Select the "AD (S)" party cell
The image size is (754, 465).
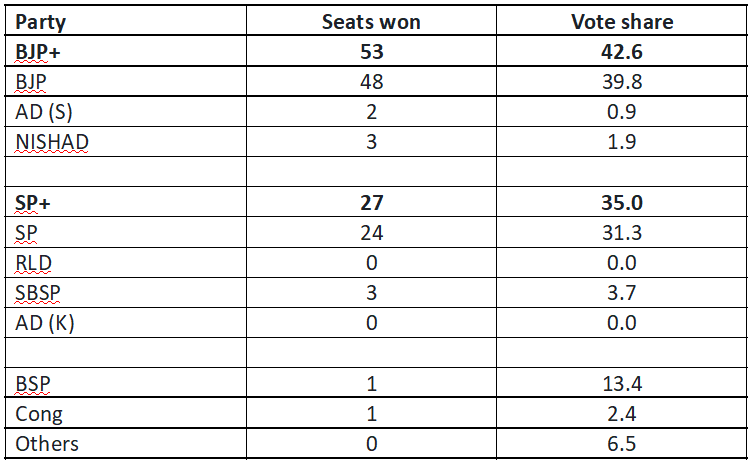pyautogui.click(x=43, y=112)
